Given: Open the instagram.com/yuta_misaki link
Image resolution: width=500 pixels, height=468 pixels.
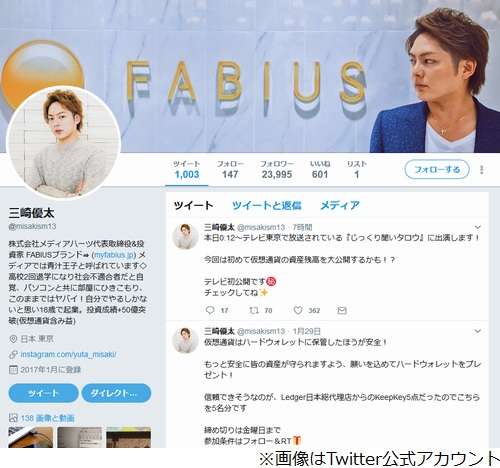Looking at the screenshot, I should tap(68, 354).
